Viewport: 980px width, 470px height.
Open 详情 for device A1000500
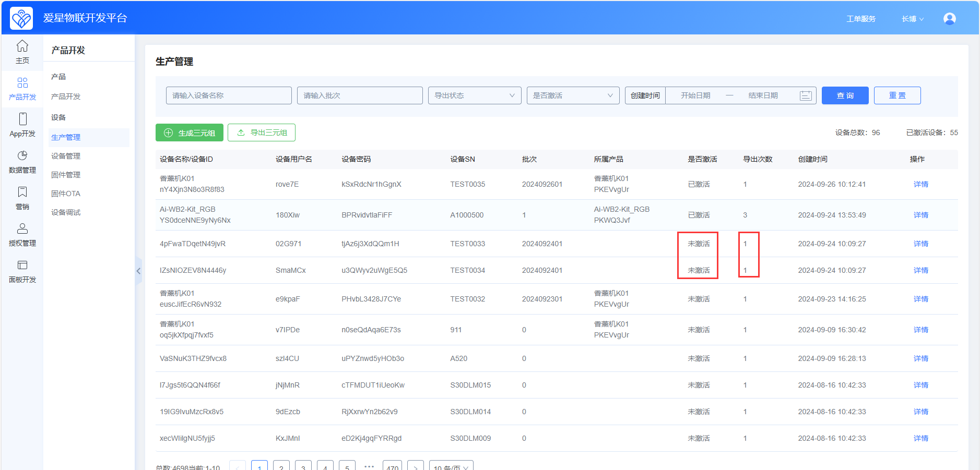tap(921, 215)
